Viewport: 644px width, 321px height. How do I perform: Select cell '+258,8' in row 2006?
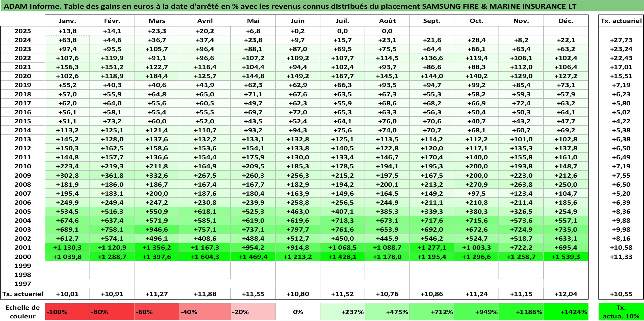coord(298,203)
